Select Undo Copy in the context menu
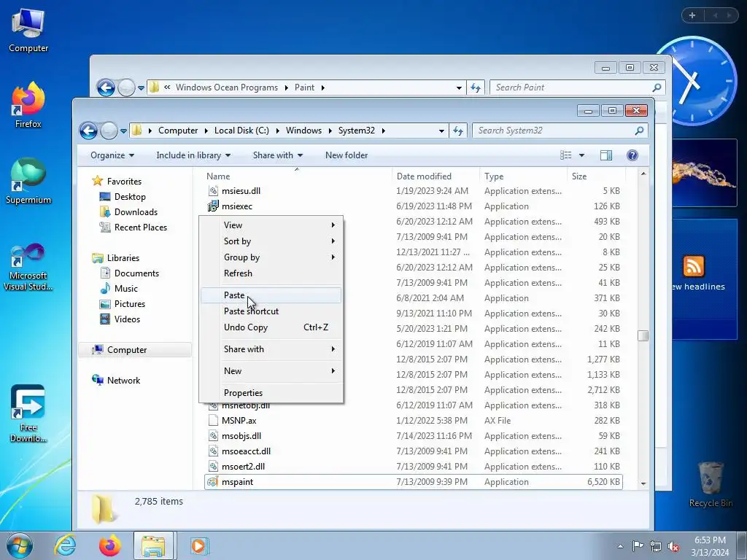This screenshot has width=747, height=560. point(271,327)
